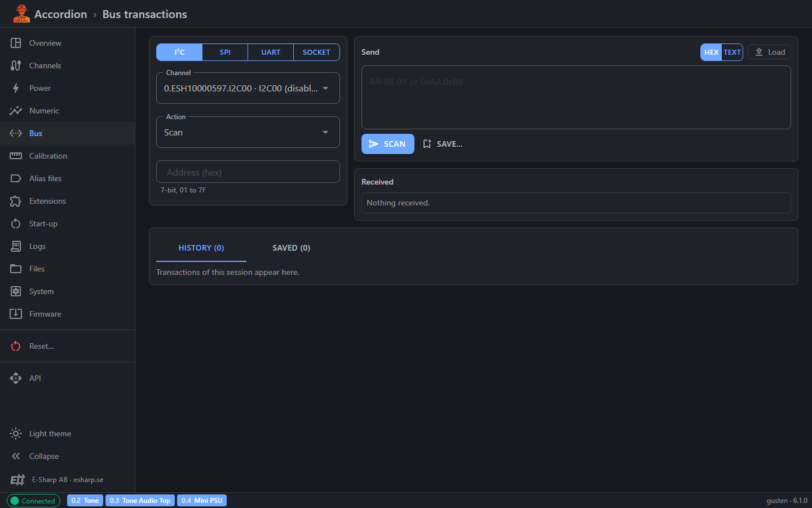Click the 0.4 Mini PSU chip
The height and width of the screenshot is (508, 812).
(202, 501)
